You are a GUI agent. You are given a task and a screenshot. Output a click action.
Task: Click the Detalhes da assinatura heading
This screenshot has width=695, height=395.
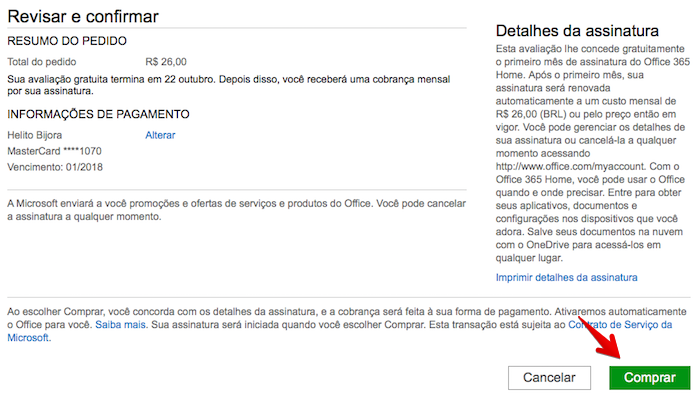577,31
